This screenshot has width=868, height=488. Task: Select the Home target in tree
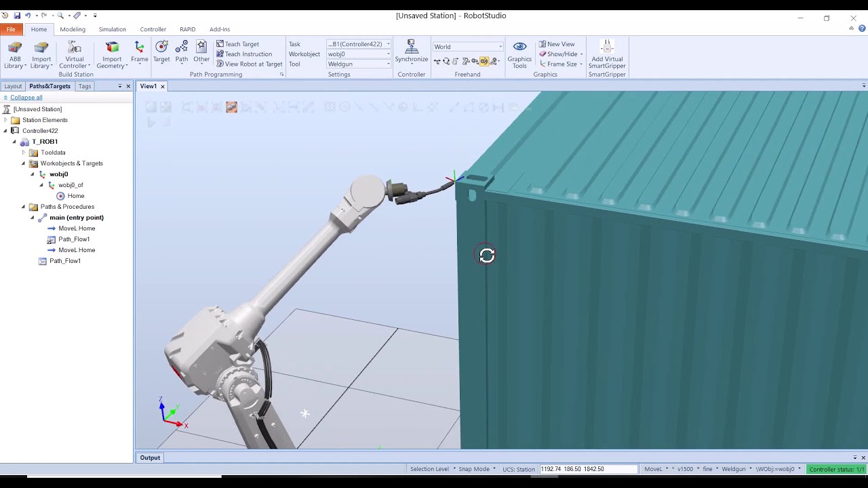coord(76,196)
